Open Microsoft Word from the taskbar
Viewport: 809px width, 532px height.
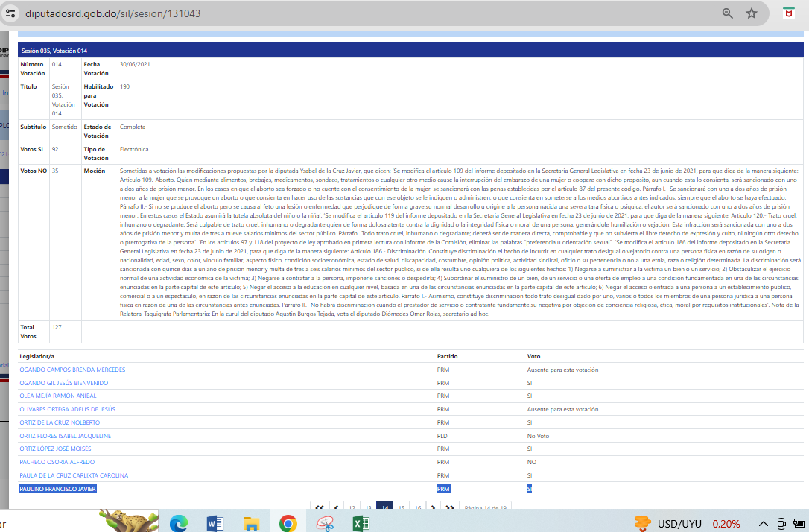[x=215, y=523]
